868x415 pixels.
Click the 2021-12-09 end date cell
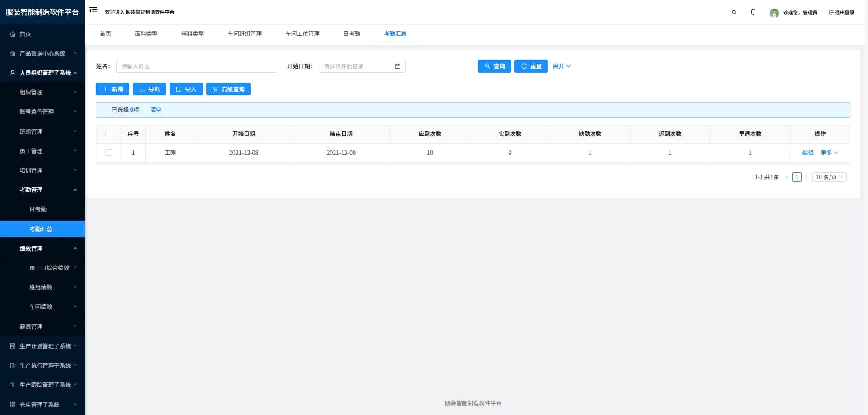(341, 153)
